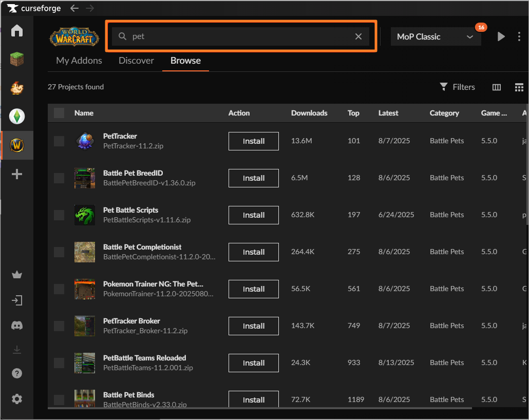Screen dimensions: 529x420
Task: Install Pet Battle Scripts
Action: 254,215
